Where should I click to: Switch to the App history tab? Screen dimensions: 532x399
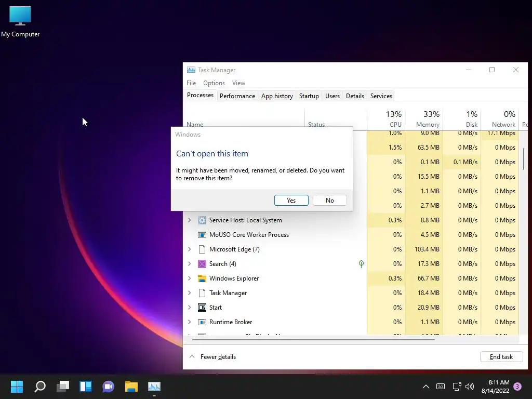tap(277, 96)
